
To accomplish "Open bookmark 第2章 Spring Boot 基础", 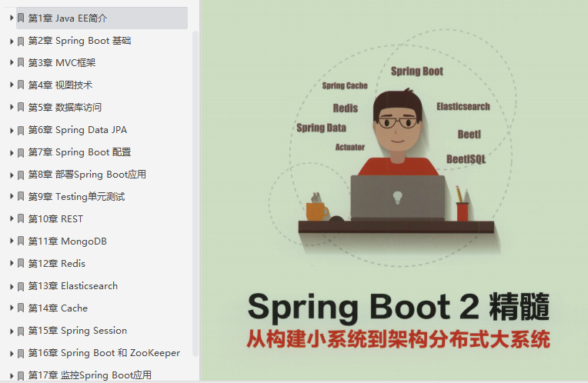I will pos(79,41).
